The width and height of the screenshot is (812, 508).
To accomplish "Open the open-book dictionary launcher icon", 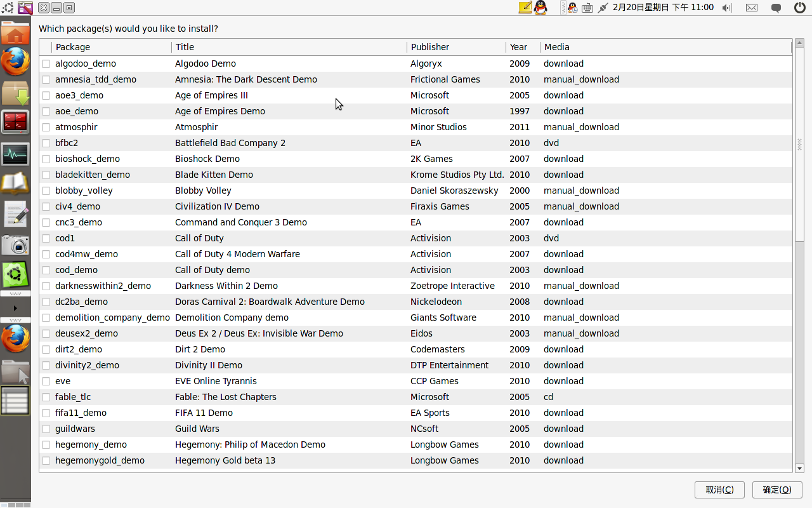I will coord(15,184).
